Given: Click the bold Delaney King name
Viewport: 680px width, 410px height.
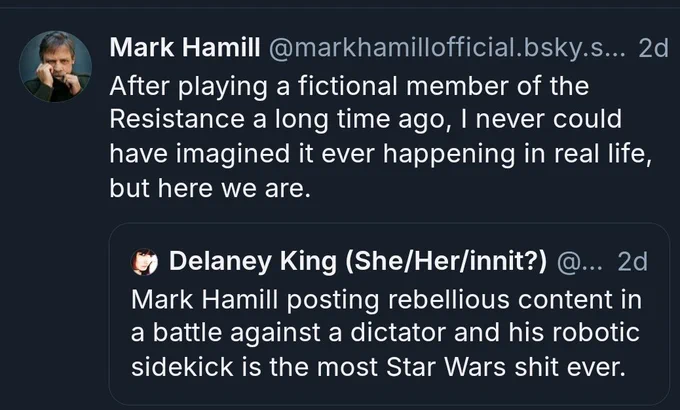Looking at the screenshot, I should [253, 261].
